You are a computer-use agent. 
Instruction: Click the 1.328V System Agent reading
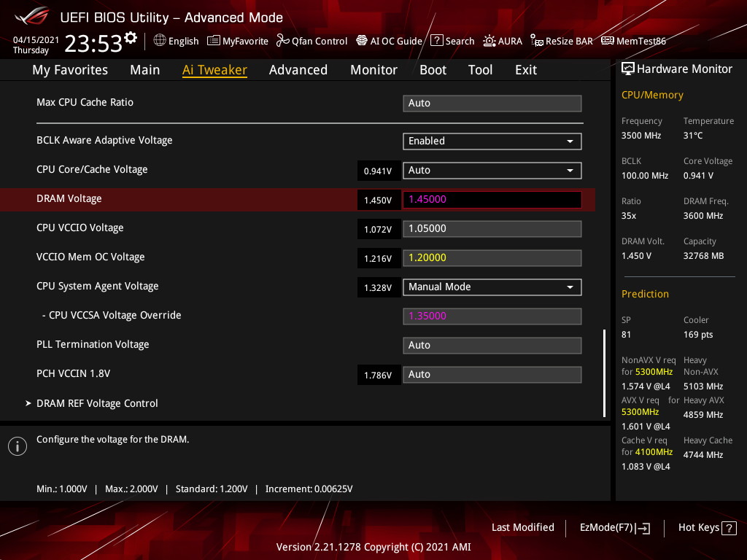point(379,287)
